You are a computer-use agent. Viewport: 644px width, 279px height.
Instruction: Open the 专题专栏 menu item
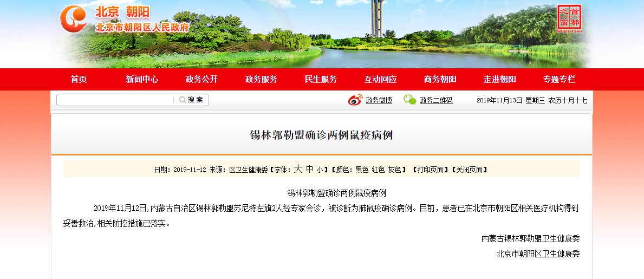coord(559,79)
